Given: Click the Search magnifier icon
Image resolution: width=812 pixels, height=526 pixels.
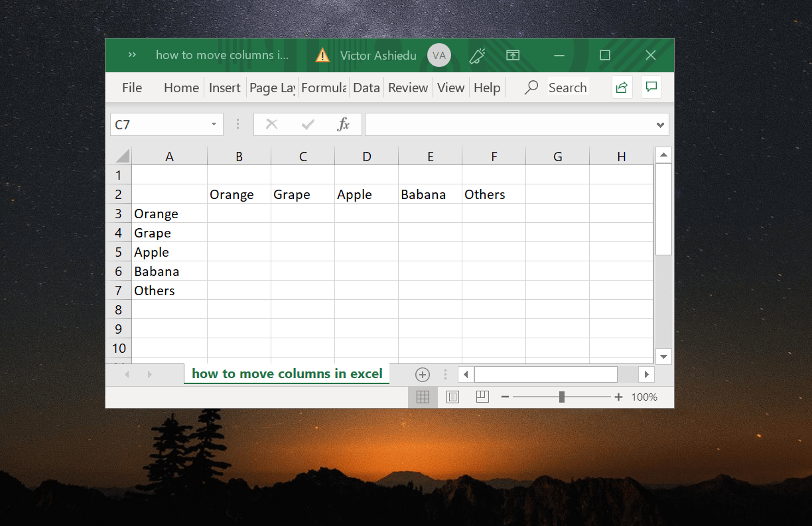Looking at the screenshot, I should coord(531,87).
